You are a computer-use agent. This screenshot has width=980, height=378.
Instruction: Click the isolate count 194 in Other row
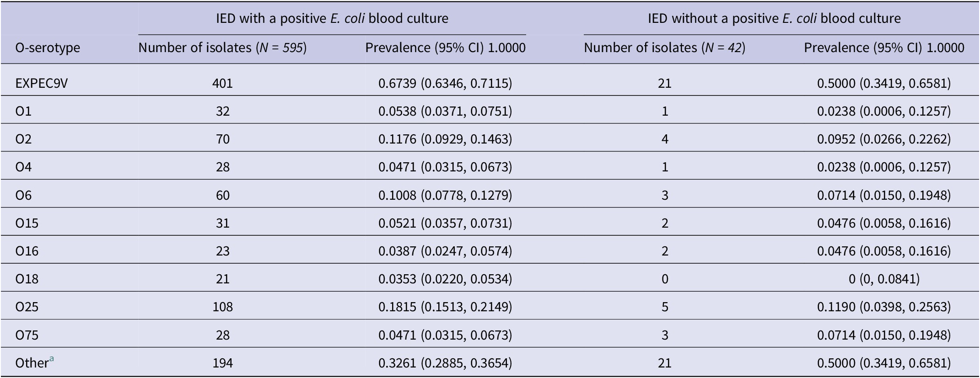(222, 363)
